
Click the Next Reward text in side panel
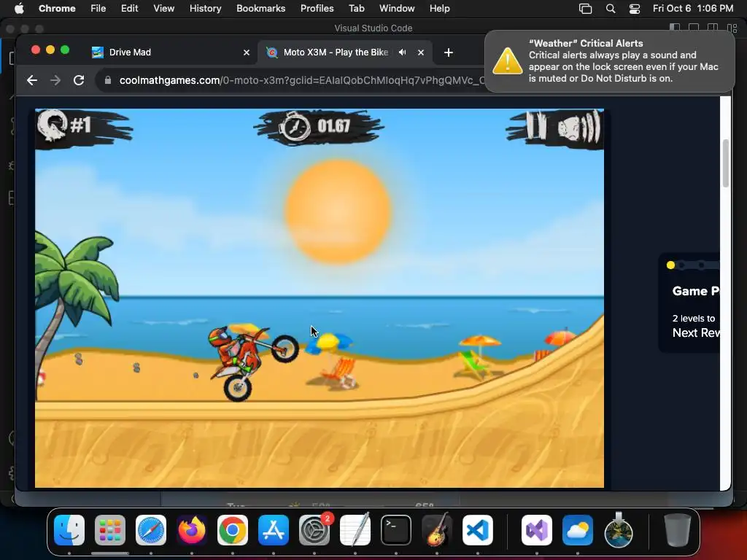click(x=696, y=332)
